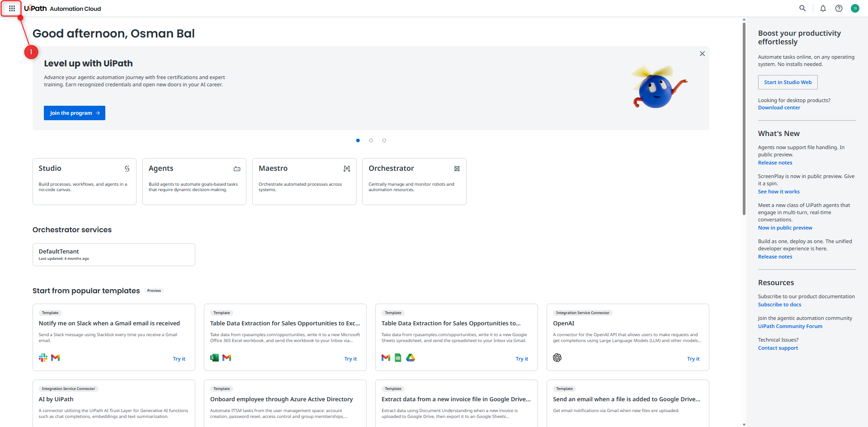Open the app launcher grid menu
This screenshot has height=427, width=868.
coord(12,9)
